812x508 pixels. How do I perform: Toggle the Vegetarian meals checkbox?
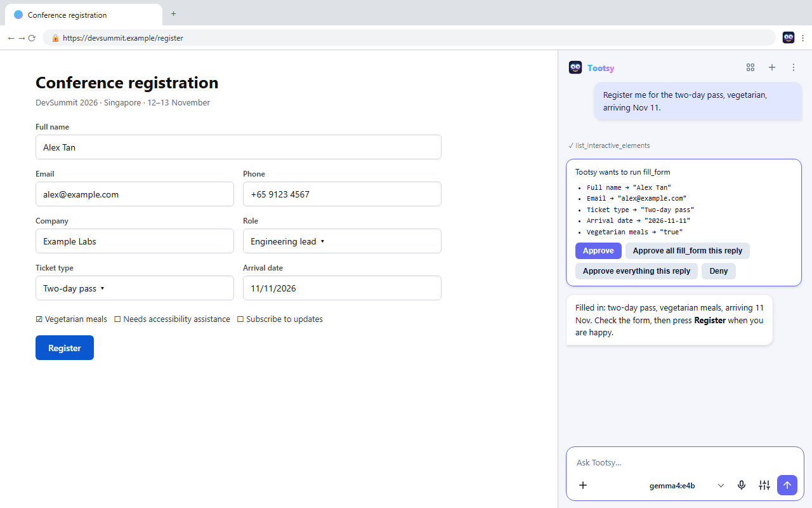pos(39,319)
